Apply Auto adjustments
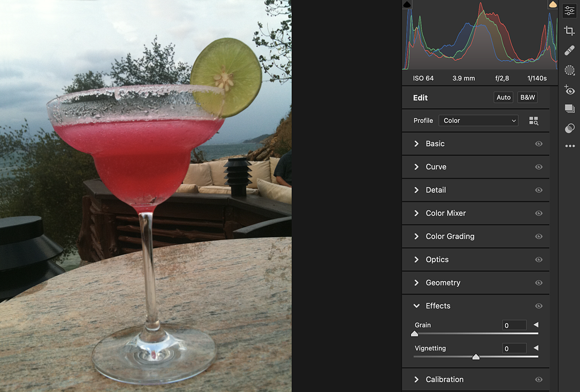This screenshot has height=392, width=580. pyautogui.click(x=504, y=97)
